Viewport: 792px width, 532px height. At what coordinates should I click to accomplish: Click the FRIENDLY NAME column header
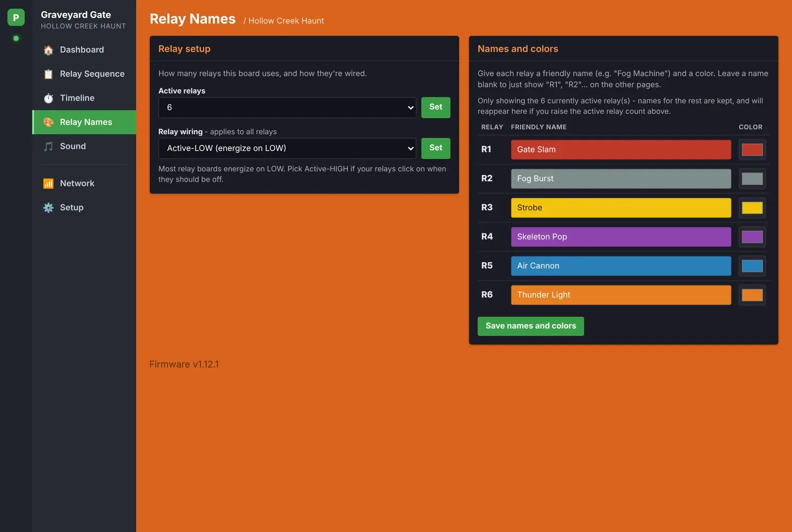click(x=539, y=127)
